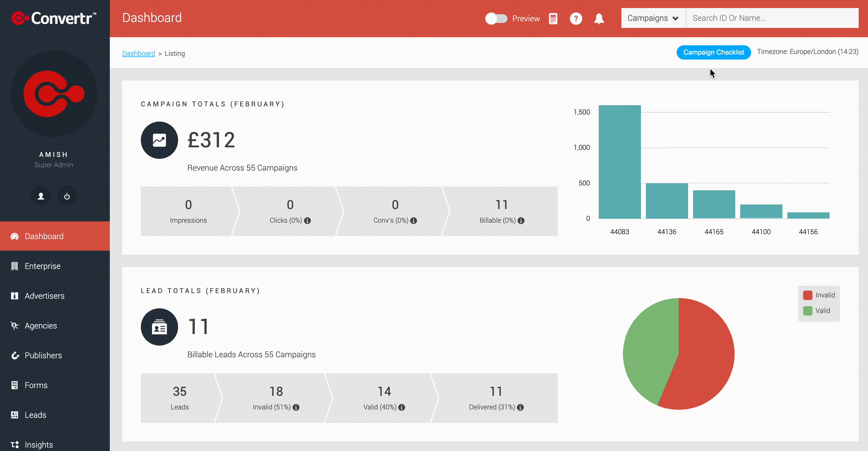868x451 pixels.
Task: Click the power logout icon
Action: [67, 196]
